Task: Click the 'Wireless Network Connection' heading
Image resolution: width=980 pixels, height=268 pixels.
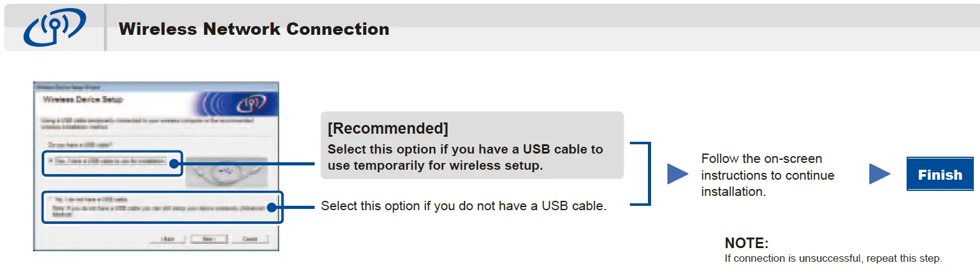Action: point(254,29)
